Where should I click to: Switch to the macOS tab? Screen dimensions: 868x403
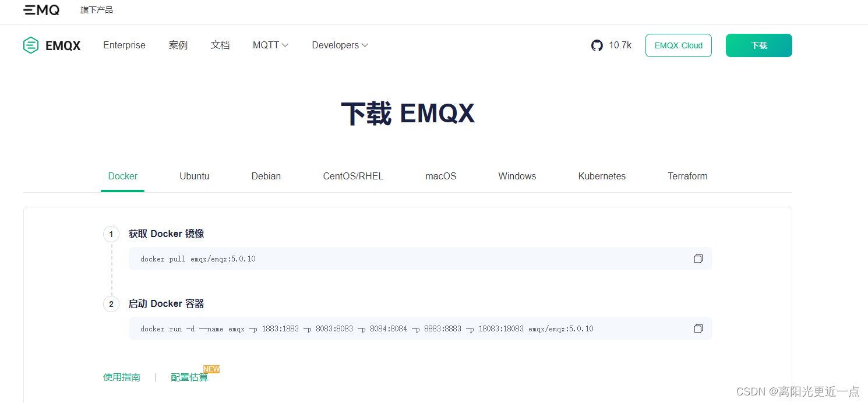tap(441, 176)
